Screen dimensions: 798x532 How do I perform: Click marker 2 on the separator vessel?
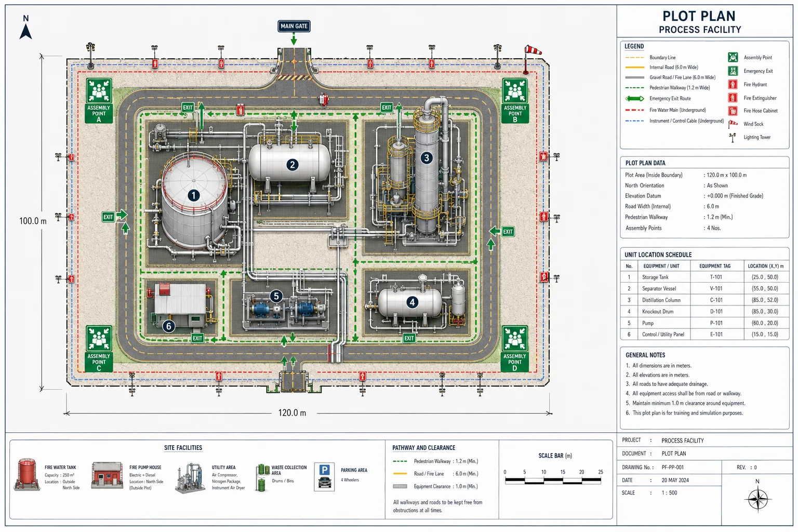click(x=292, y=165)
